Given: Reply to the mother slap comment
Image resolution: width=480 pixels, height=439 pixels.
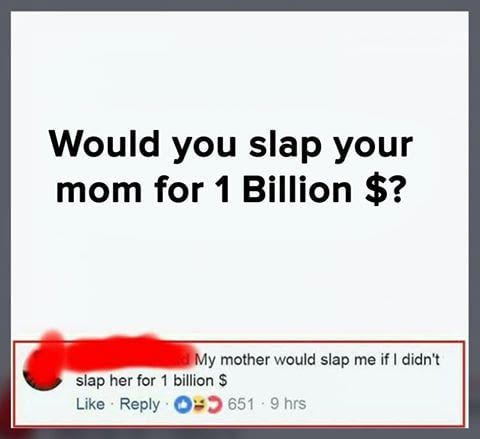Looking at the screenshot, I should 140,405.
